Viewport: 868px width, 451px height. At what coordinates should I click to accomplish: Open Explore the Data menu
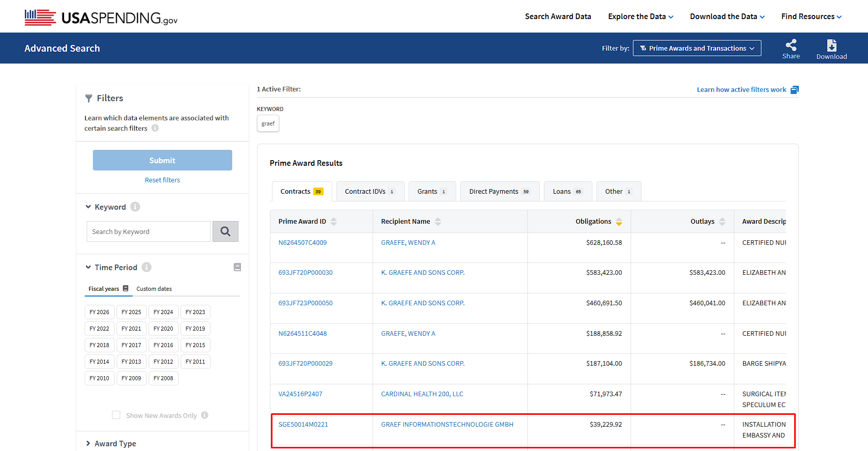pyautogui.click(x=640, y=17)
